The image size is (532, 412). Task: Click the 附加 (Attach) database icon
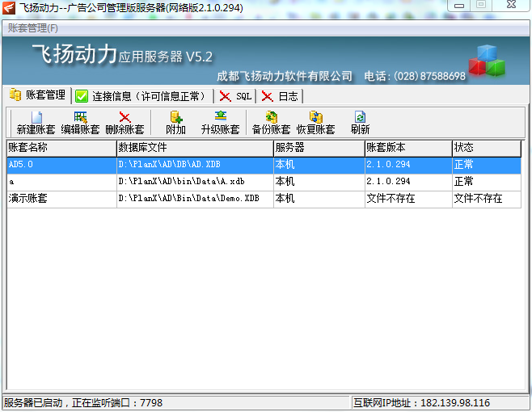pyautogui.click(x=175, y=117)
